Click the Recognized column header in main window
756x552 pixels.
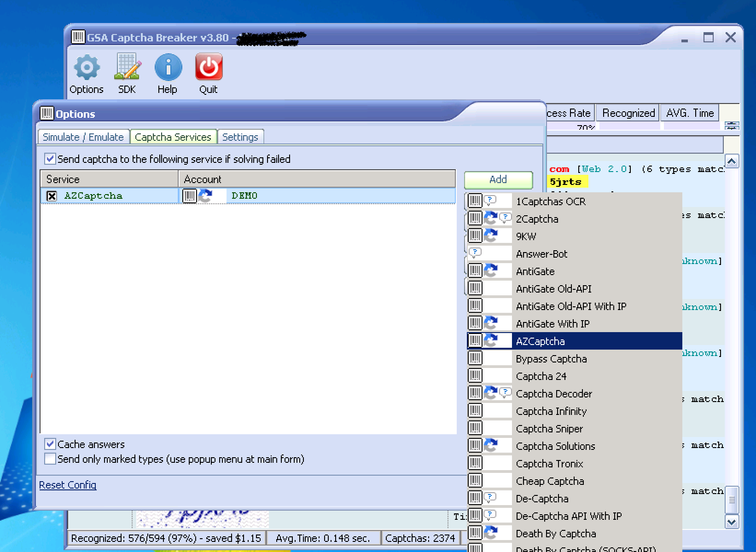point(628,113)
